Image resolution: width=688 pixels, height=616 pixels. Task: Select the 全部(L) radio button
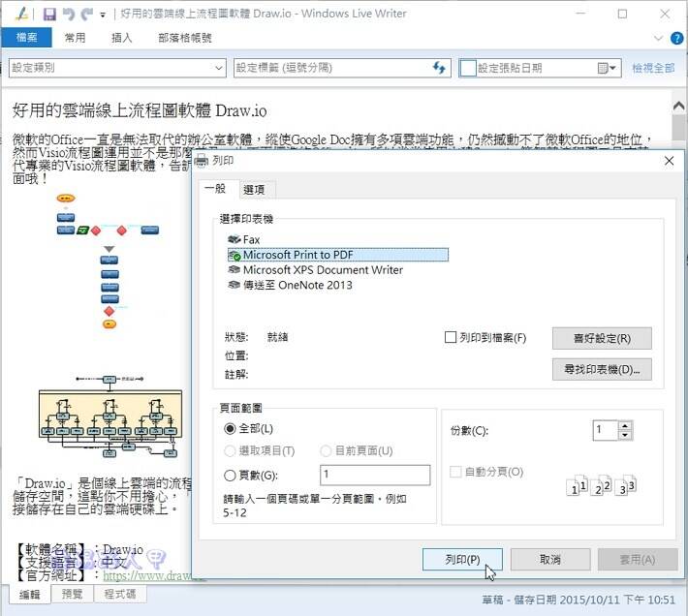click(x=230, y=429)
